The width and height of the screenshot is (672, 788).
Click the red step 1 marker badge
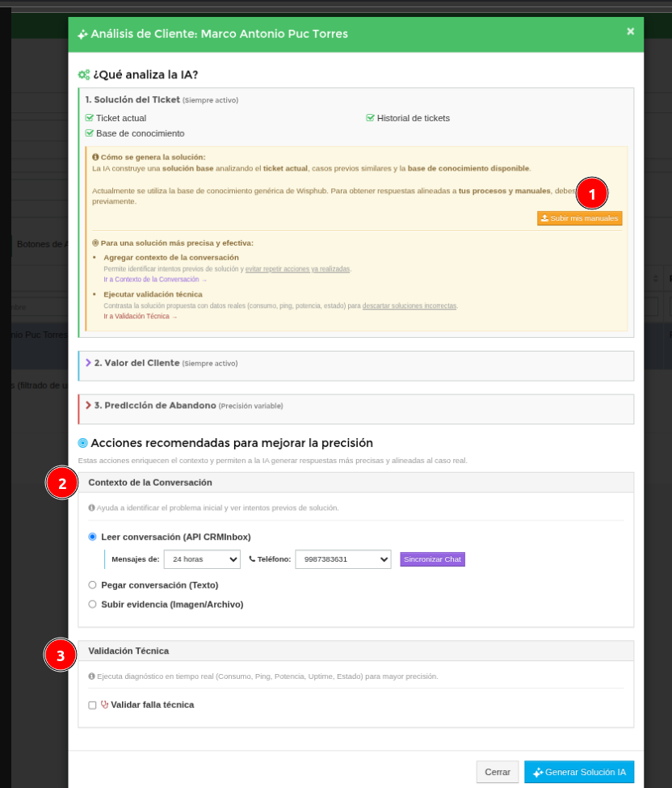pyautogui.click(x=592, y=194)
